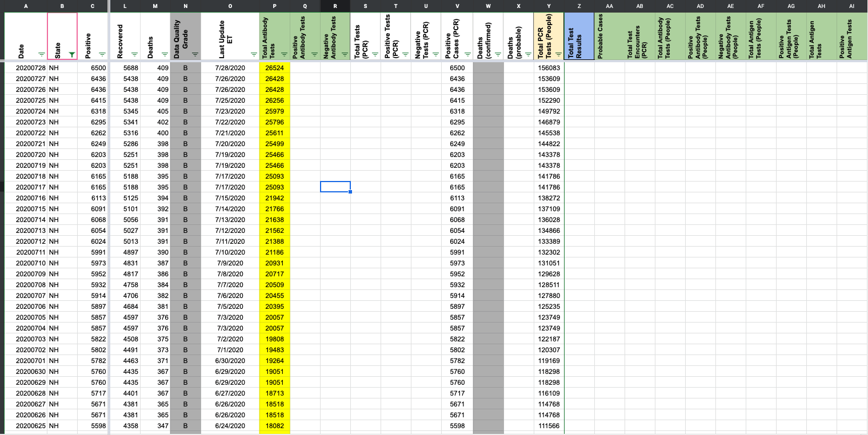Click the blue Total Test Results header cell
Screen dimensions: 868x435
pos(579,35)
